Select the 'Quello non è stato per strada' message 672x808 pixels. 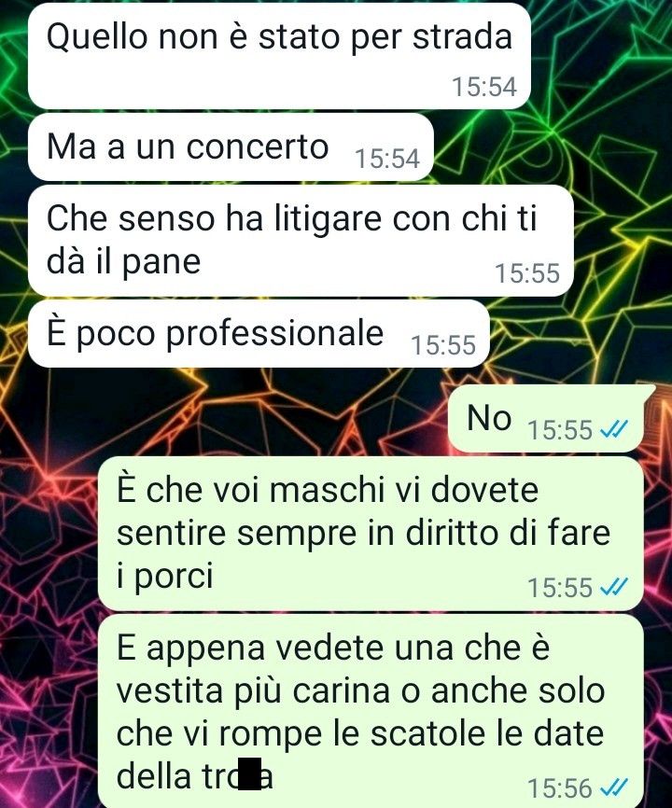click(279, 56)
